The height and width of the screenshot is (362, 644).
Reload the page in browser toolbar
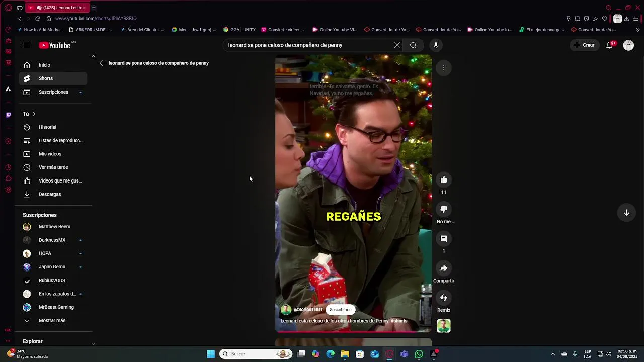[38, 19]
